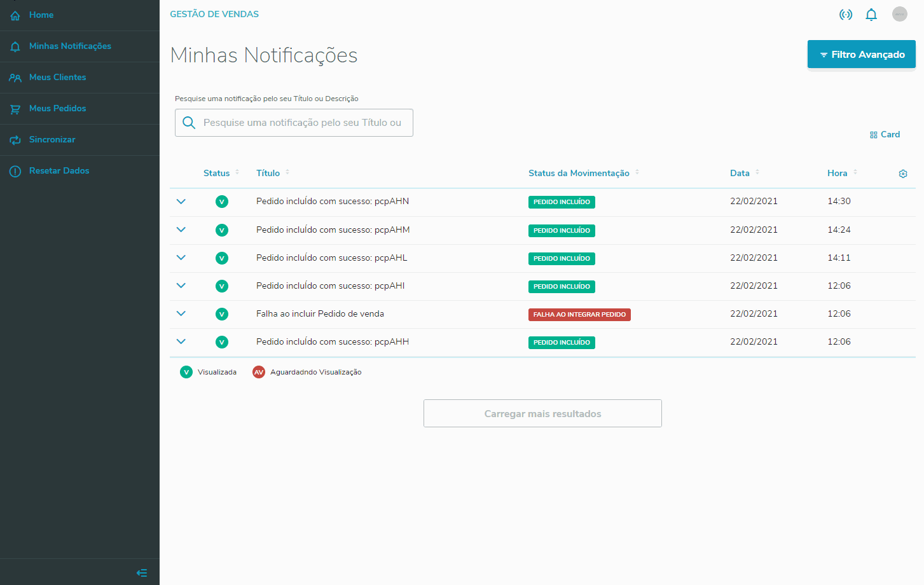Expand the pcpAHL notification row
This screenshot has height=585, width=924.
pyautogui.click(x=181, y=258)
